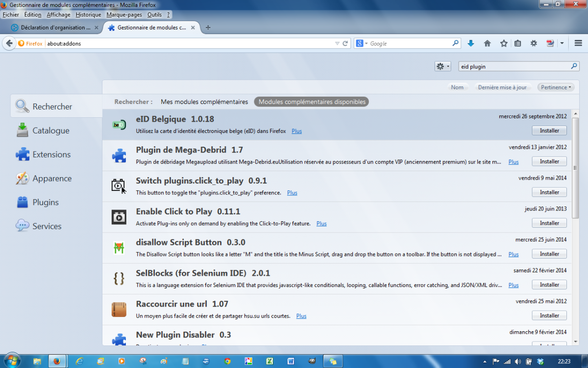Select the Rechercher sidebar category
Viewport: 588px width, 368px height.
click(x=56, y=106)
